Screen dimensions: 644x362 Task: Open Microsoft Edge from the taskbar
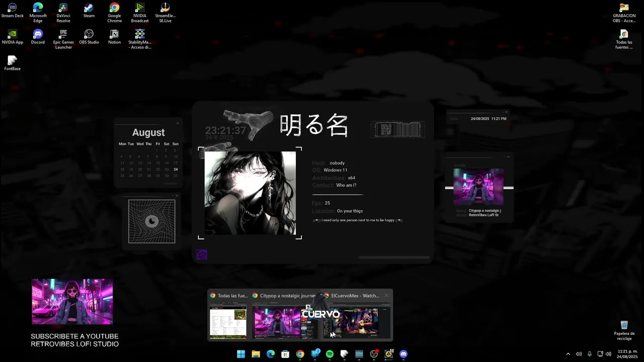coord(271,354)
